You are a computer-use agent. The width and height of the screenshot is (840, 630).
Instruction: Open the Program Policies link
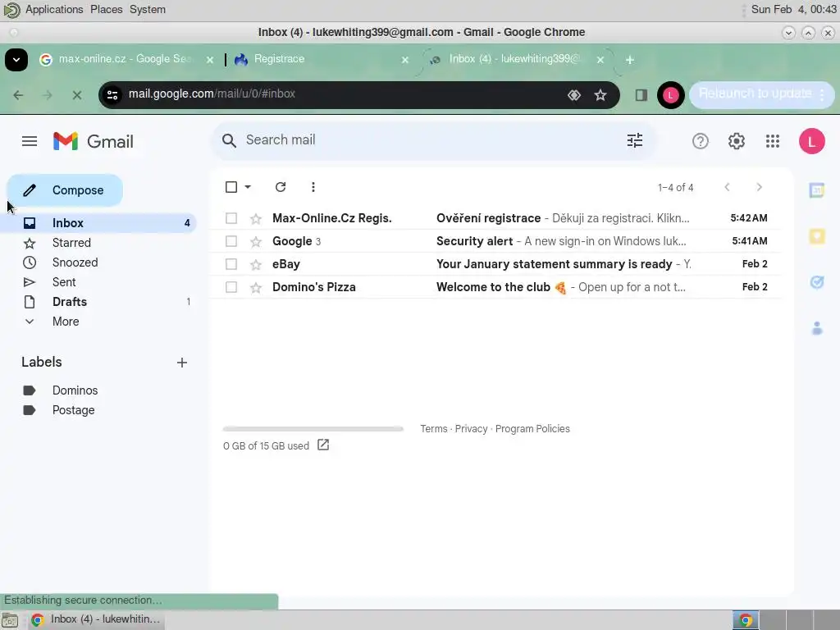click(532, 428)
